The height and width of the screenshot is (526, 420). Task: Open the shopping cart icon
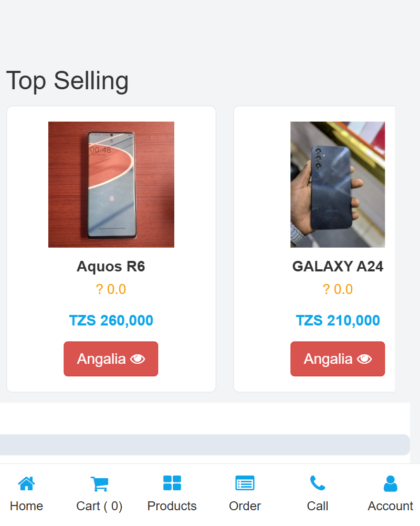point(99,483)
